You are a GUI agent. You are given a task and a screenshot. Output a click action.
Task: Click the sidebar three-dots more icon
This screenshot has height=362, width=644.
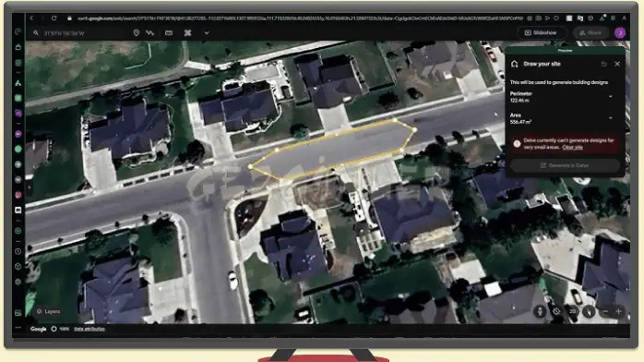click(x=18, y=328)
